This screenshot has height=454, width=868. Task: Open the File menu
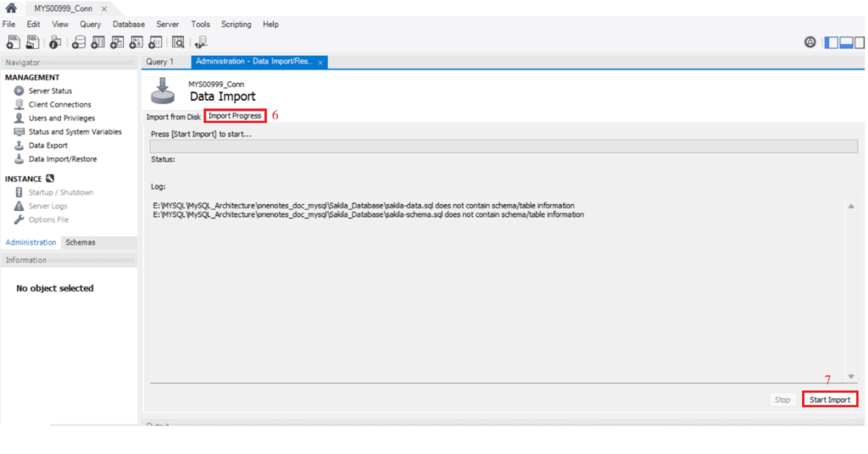coord(8,25)
